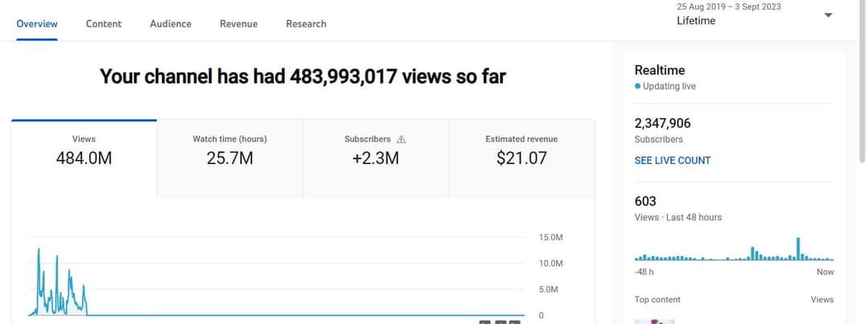Stay on the Overview tab
Image resolution: width=868 pixels, height=324 pixels.
click(37, 23)
